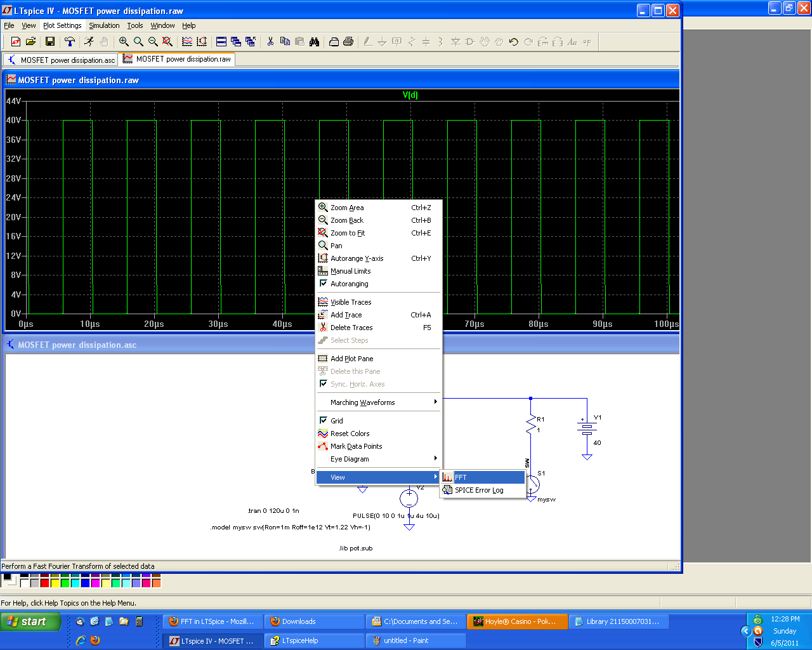Viewport: 812px width, 650px height.
Task: Click the system tray clock
Action: (785, 631)
